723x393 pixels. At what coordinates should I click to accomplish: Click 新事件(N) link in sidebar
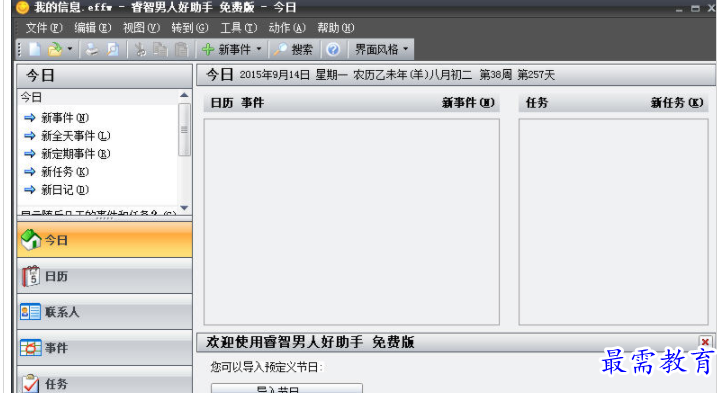[x=65, y=118]
